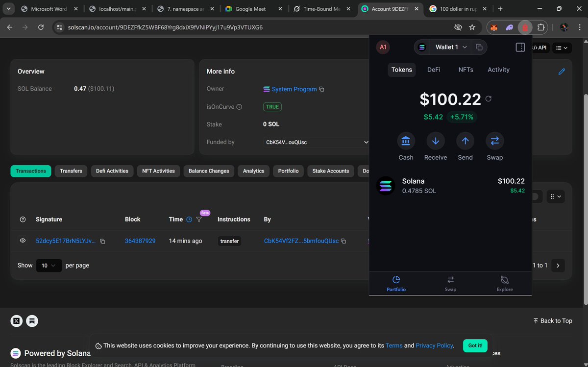Click the Time column filter funnel icon
Screen dimensions: 588x367
[x=199, y=220]
